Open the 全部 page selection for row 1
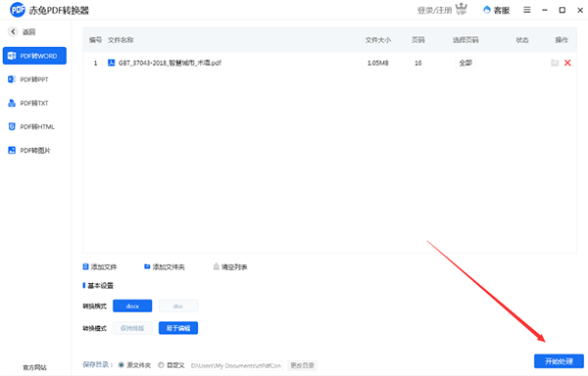 (465, 63)
